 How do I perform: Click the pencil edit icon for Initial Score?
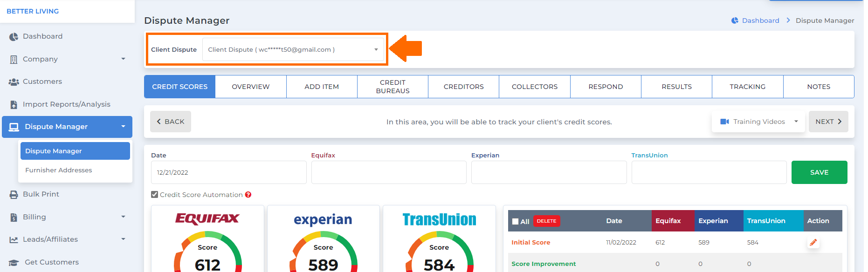[x=813, y=243]
